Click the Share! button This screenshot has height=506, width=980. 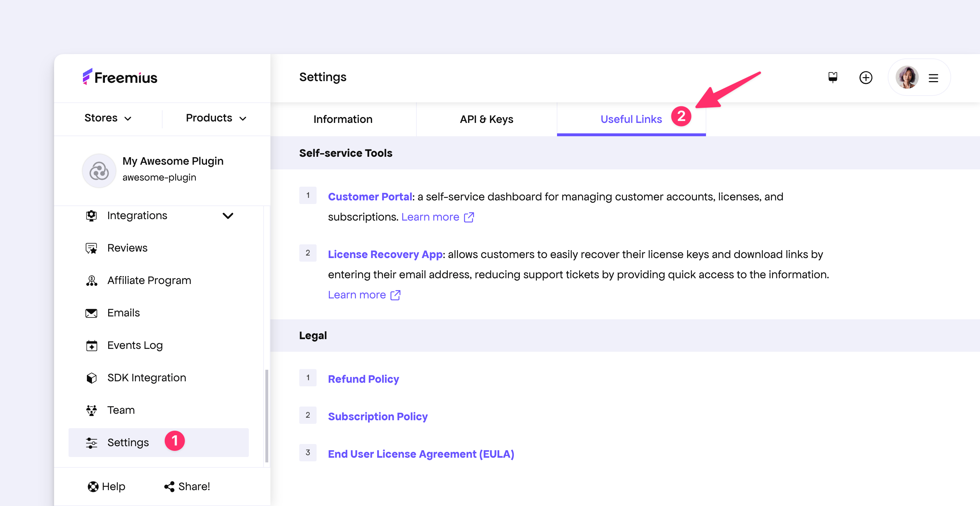[x=187, y=487]
